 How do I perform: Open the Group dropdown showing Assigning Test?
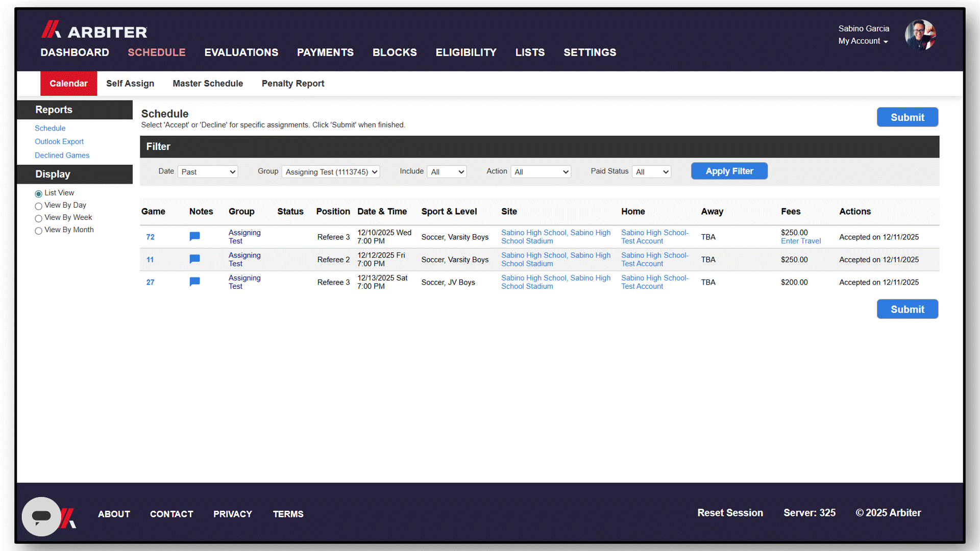[x=331, y=172]
